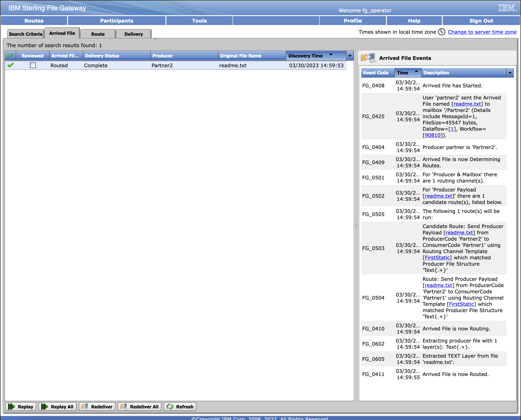Open the Participants menu
The image size is (521, 420).
point(117,21)
